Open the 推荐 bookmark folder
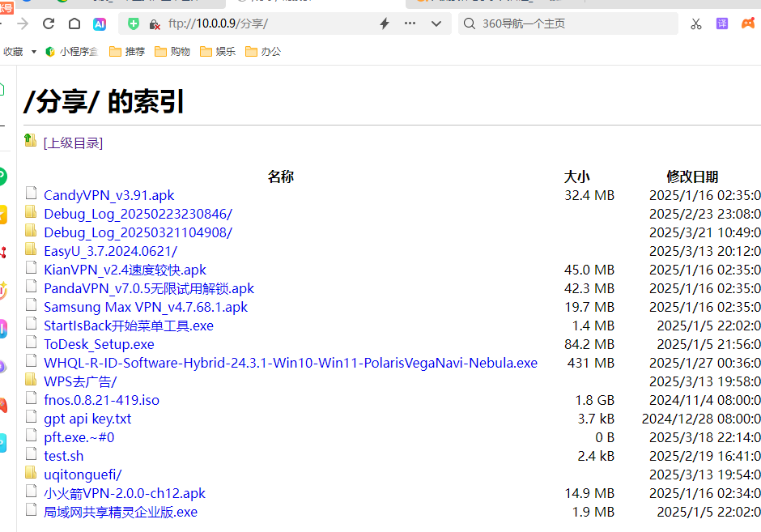This screenshot has width=761, height=532. 127,52
